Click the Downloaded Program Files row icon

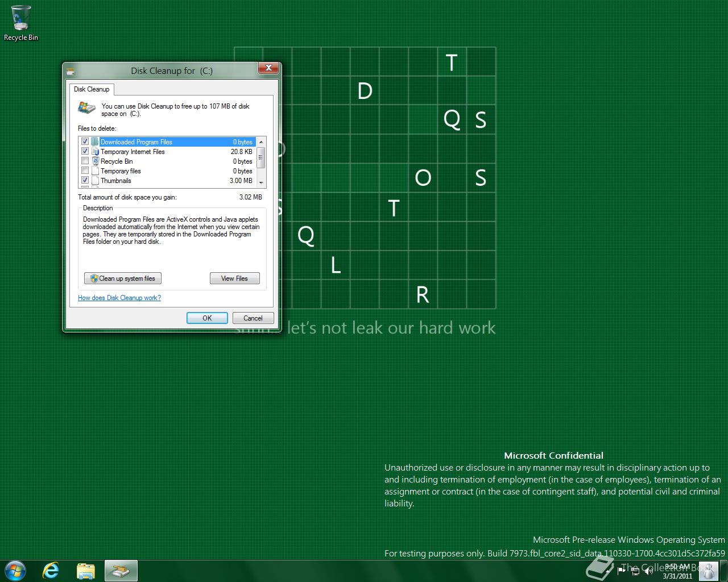pos(95,142)
